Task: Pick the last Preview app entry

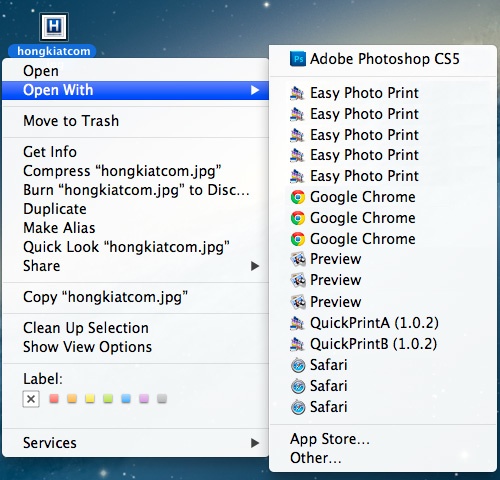Action: point(383,302)
